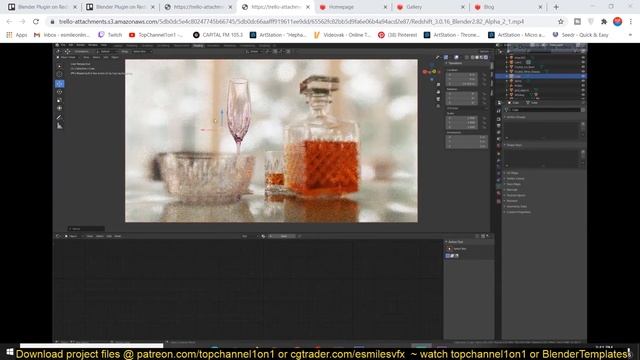This screenshot has height=360, width=640.
Task: Click the zoom magnifier viewport navigation icon
Action: [x=438, y=84]
